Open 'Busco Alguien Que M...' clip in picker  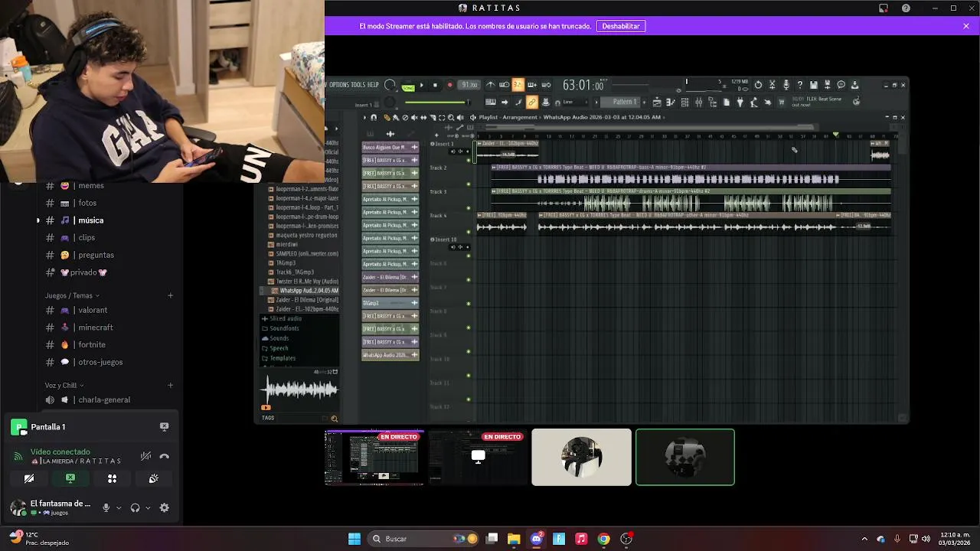click(390, 147)
